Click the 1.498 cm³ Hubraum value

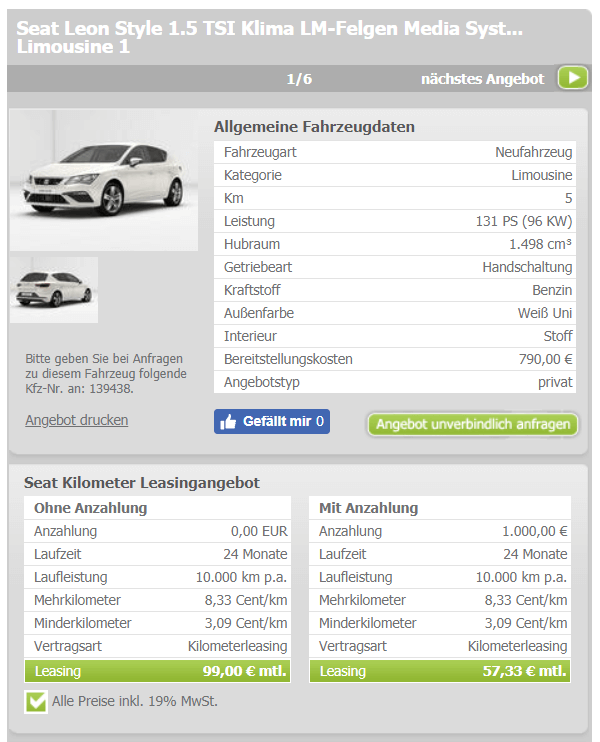[540, 244]
